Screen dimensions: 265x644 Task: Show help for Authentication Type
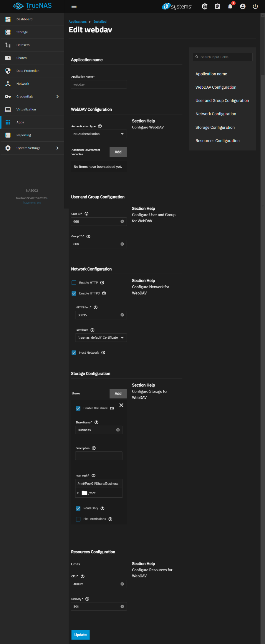click(100, 126)
